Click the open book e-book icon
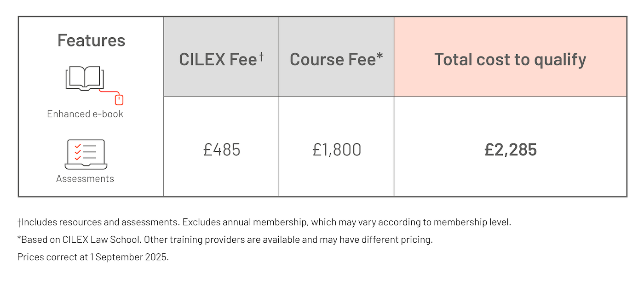 85,78
